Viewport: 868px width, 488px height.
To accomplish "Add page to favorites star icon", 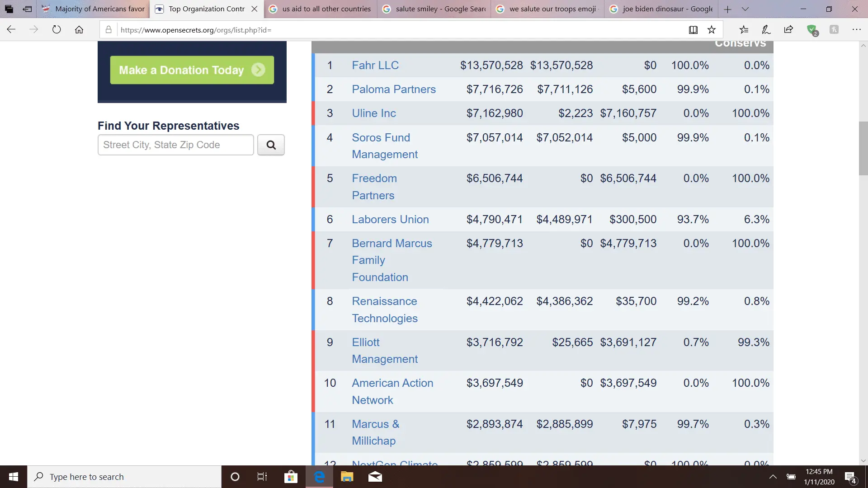I will 712,30.
